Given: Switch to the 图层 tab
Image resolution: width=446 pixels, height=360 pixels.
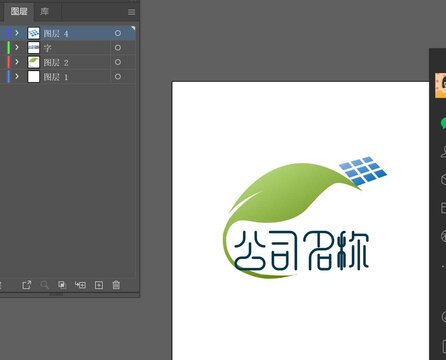Looking at the screenshot, I should click(19, 12).
